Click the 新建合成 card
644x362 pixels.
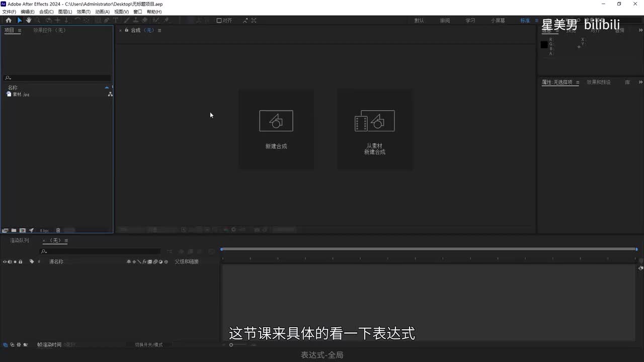[x=276, y=129]
